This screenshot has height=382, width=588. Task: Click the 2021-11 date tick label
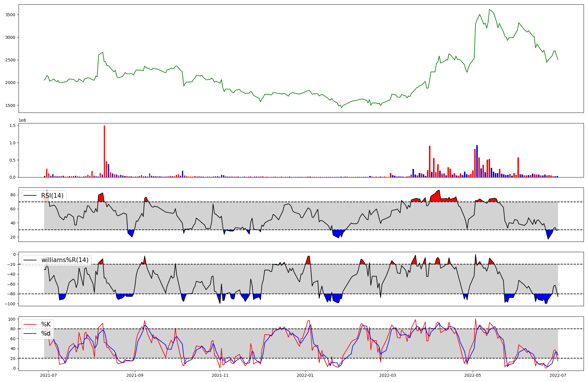tap(220, 375)
